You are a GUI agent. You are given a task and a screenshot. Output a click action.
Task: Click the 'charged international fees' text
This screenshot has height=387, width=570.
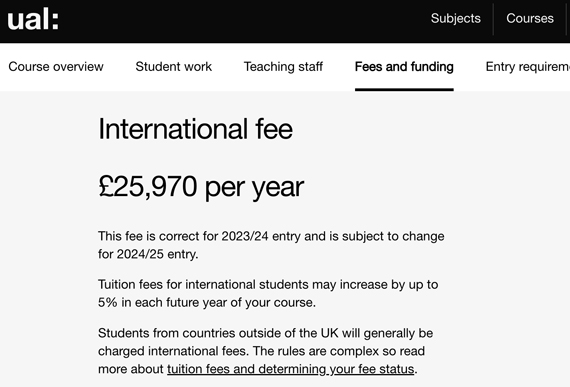point(172,351)
